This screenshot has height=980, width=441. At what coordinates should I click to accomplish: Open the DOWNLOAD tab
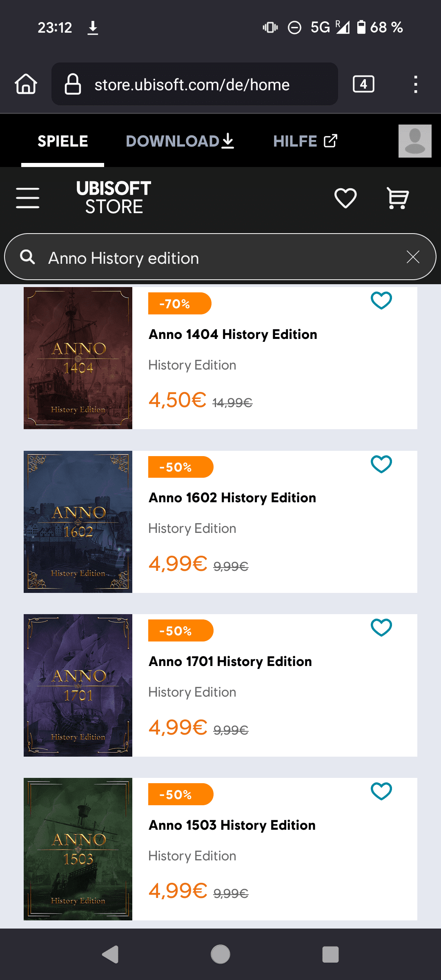click(x=180, y=141)
